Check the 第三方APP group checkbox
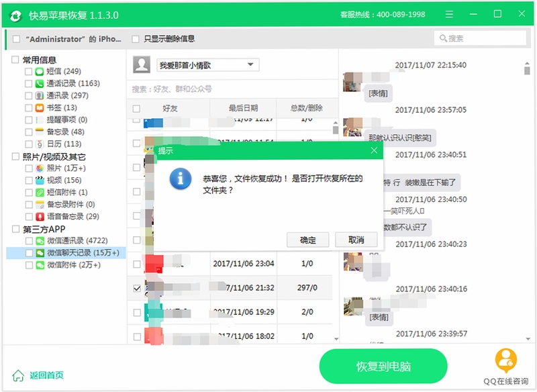 tap(15, 229)
